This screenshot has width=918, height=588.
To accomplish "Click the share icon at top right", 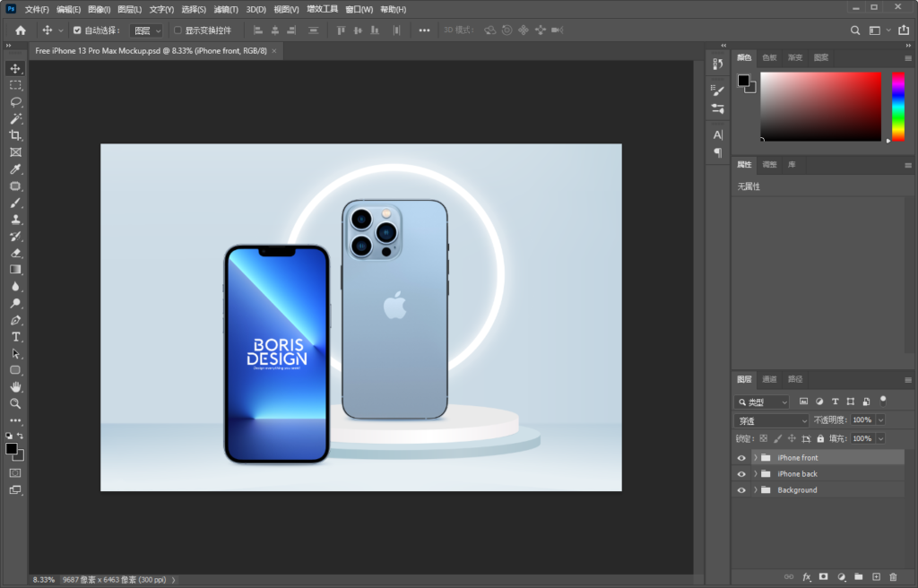I will (904, 30).
